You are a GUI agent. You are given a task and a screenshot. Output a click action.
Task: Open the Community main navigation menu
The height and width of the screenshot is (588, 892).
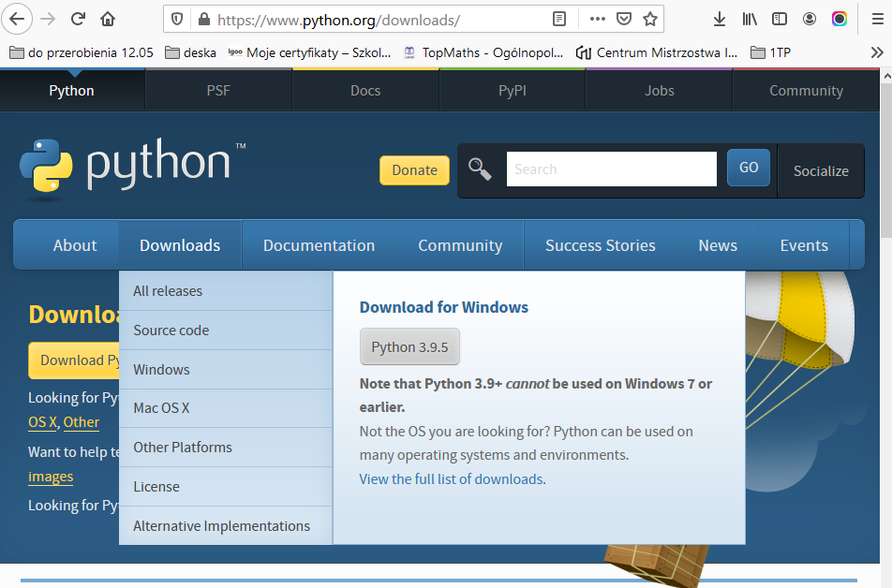pos(460,245)
